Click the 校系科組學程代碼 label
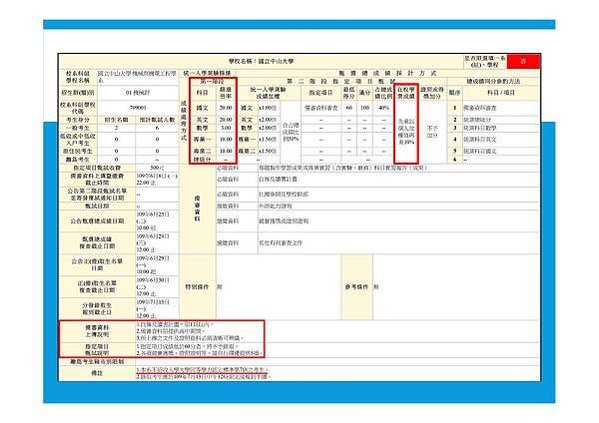599x423 pixels. pos(78,108)
